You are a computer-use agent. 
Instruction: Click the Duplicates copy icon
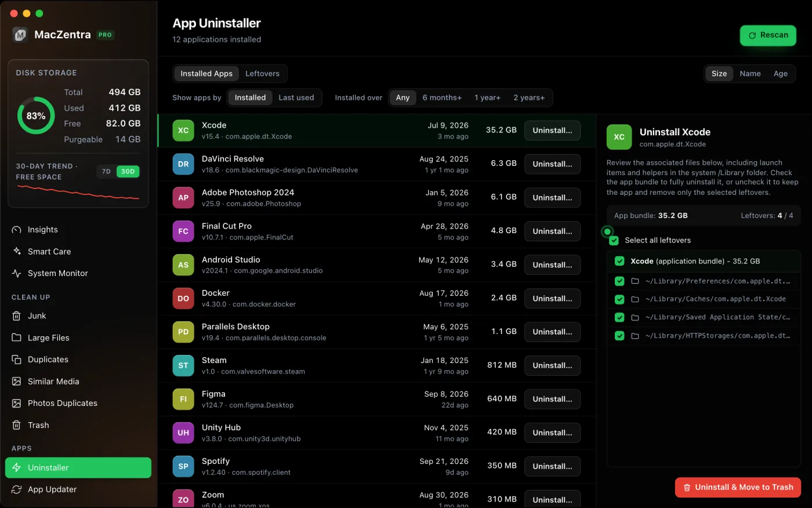[16, 360]
